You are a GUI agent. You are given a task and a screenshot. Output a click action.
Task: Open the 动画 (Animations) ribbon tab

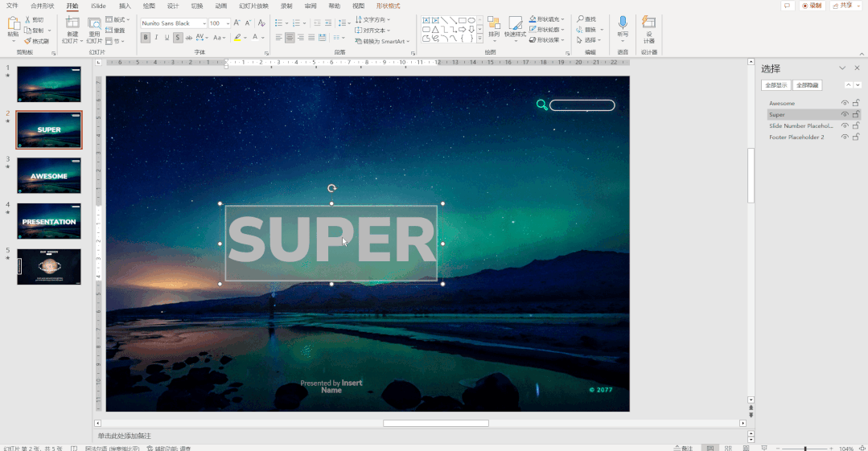[220, 6]
